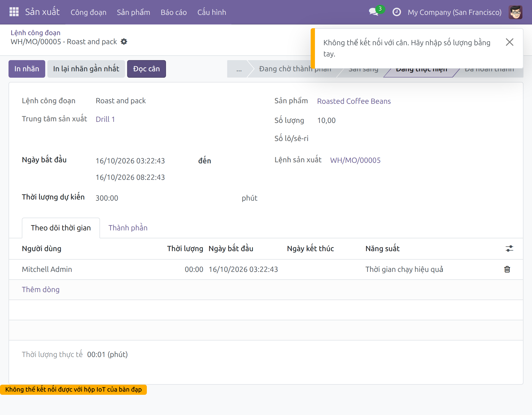This screenshot has height=415, width=532.
Task: Edit the end date 16/10/2026 08:22:43
Action: pyautogui.click(x=130, y=177)
